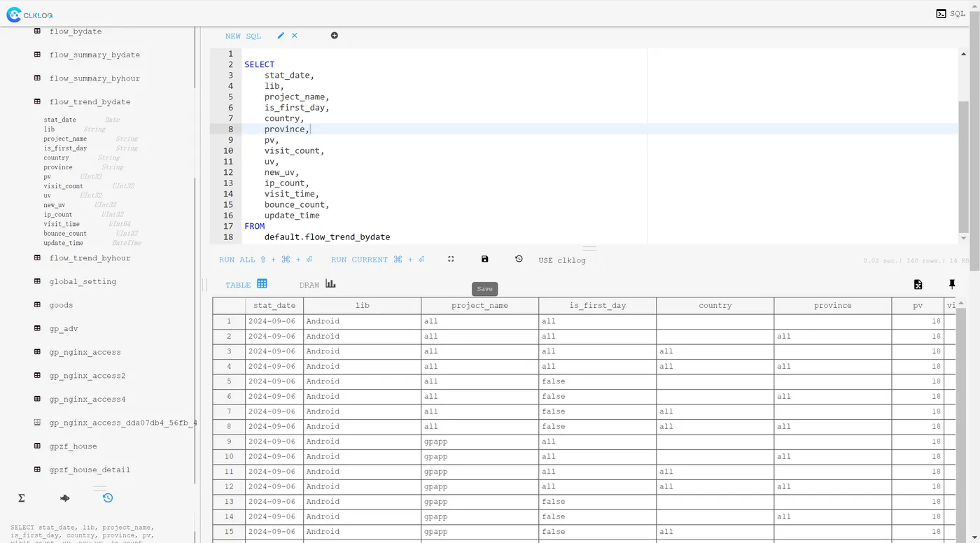The image size is (980, 543).
Task: Click the project_name column header
Action: pyautogui.click(x=479, y=306)
